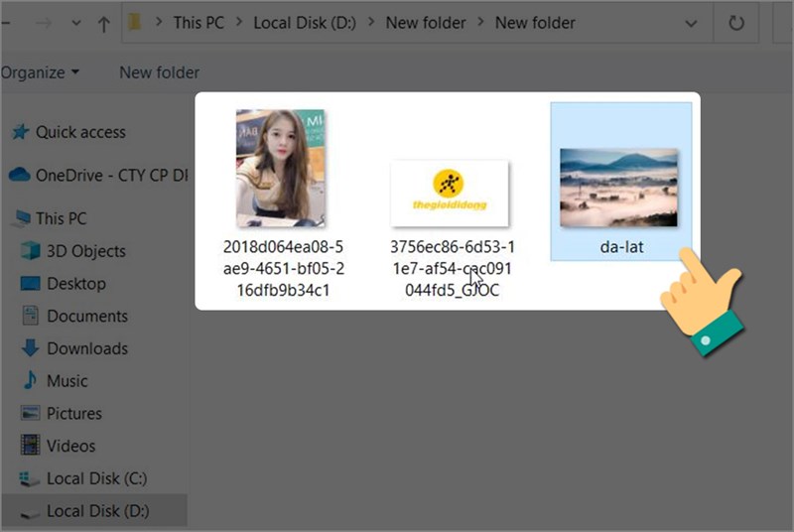Screen dimensions: 794x532
Task: Click the Downloads arrow icon
Action: [x=31, y=347]
